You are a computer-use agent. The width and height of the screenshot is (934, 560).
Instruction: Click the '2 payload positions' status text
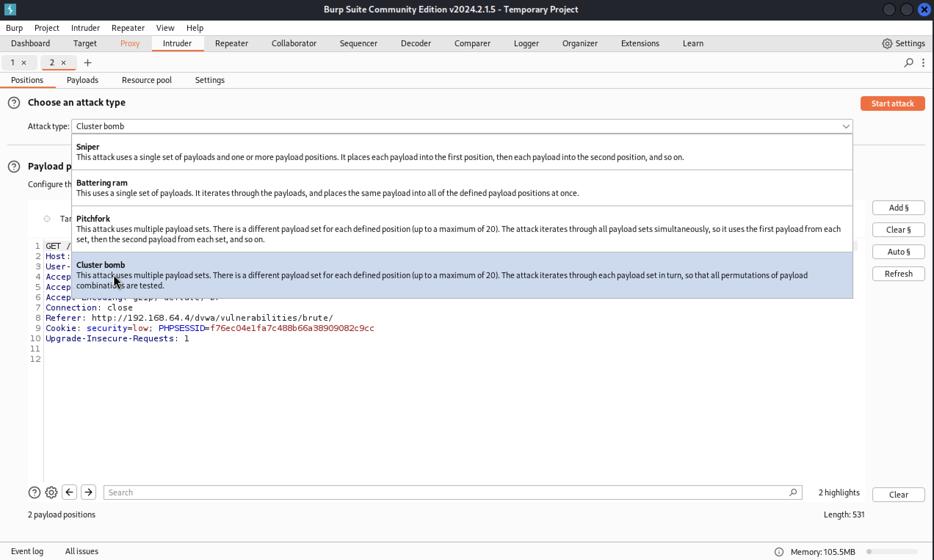click(x=62, y=515)
